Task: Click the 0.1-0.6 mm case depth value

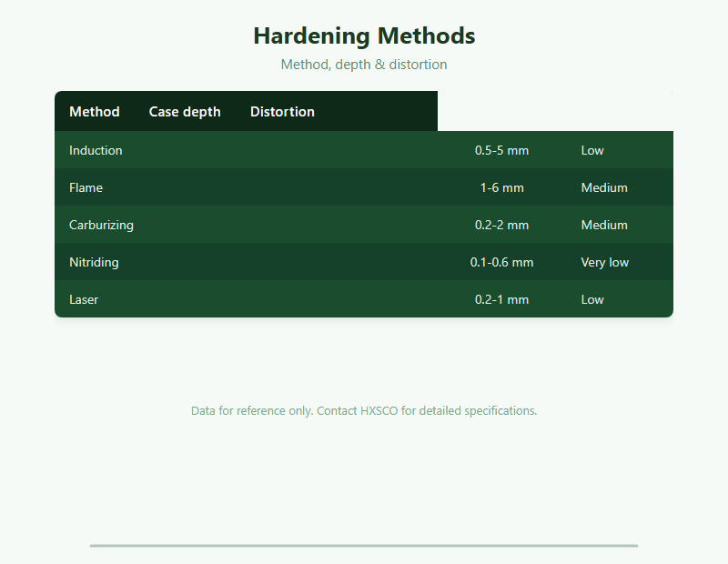Action: (x=502, y=262)
